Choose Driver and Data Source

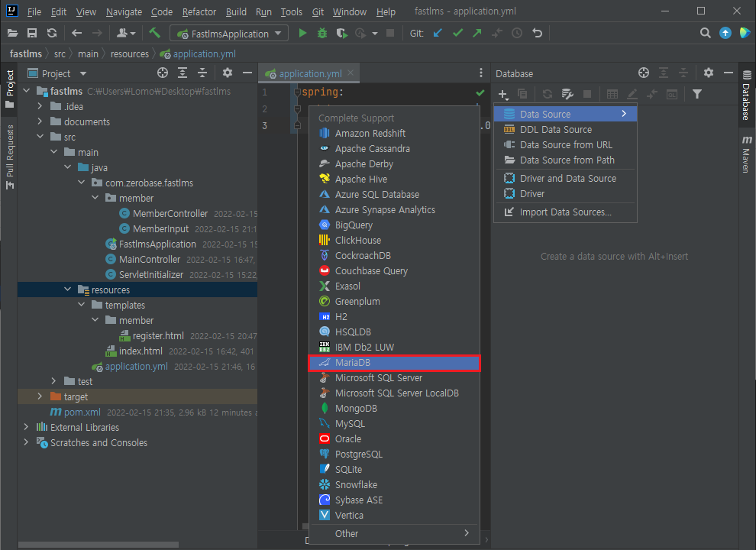pos(565,179)
